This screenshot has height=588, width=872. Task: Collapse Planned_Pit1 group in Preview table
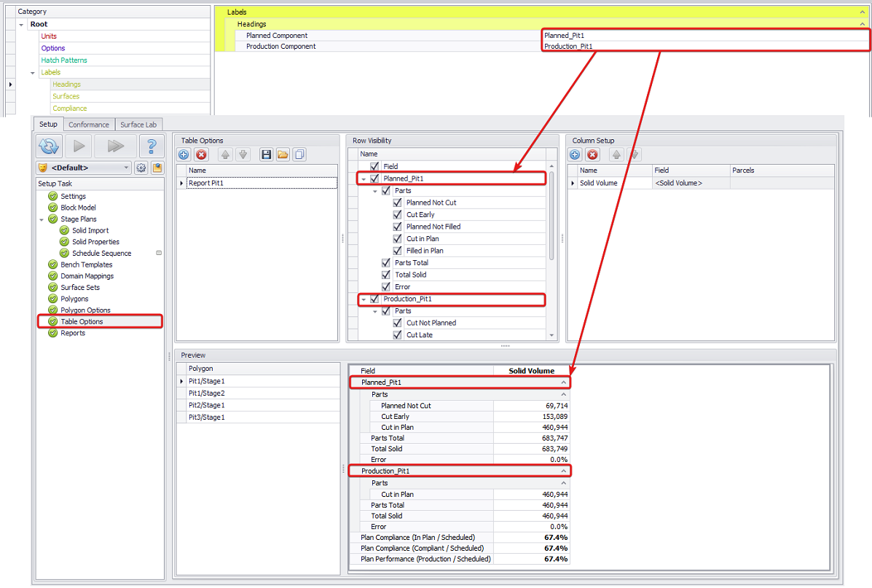563,383
